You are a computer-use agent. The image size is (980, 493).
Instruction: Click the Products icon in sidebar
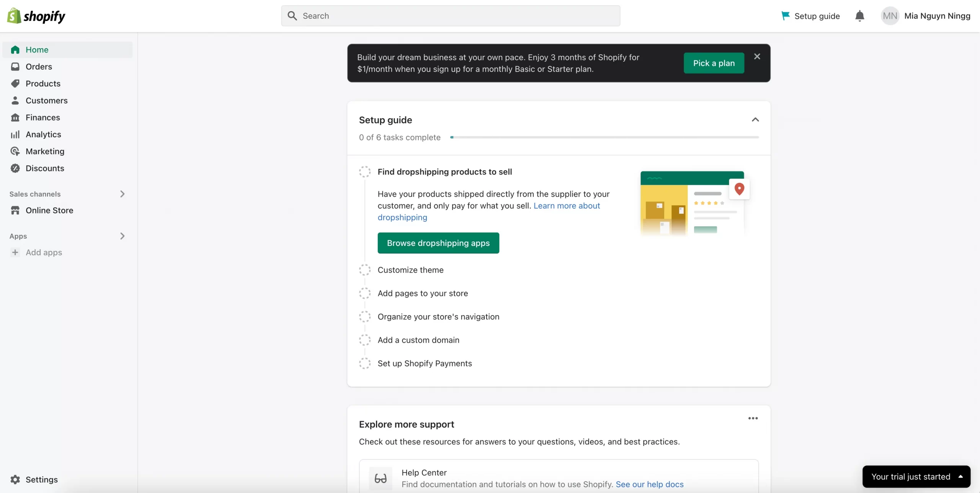(15, 84)
